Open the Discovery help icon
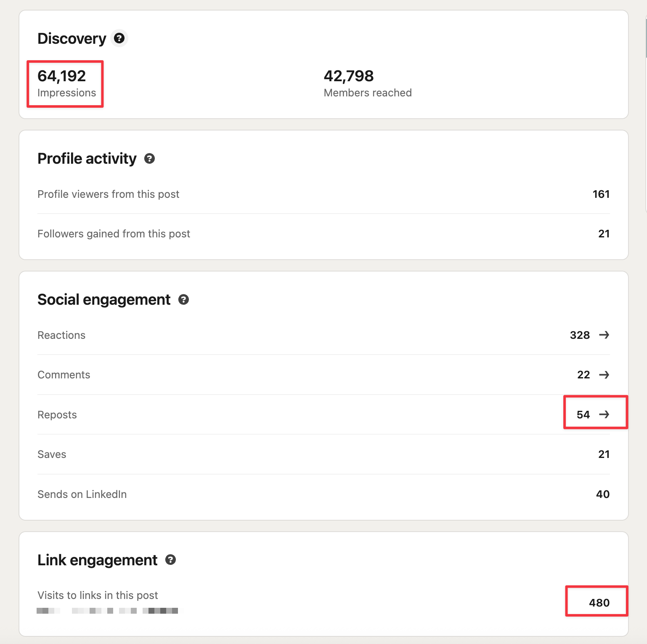The image size is (647, 644). tap(119, 38)
